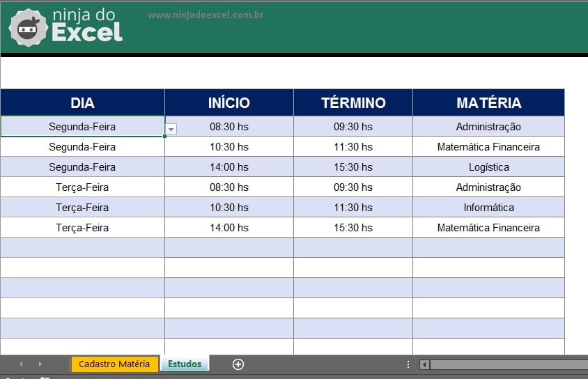
Task: Select the TÉRMINO column header
Action: [x=353, y=102]
